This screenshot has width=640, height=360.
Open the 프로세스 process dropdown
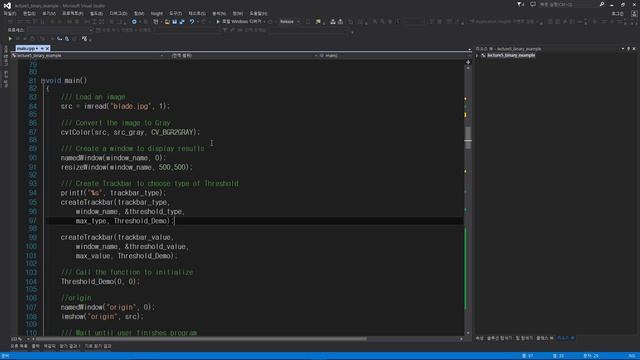click(x=60, y=30)
